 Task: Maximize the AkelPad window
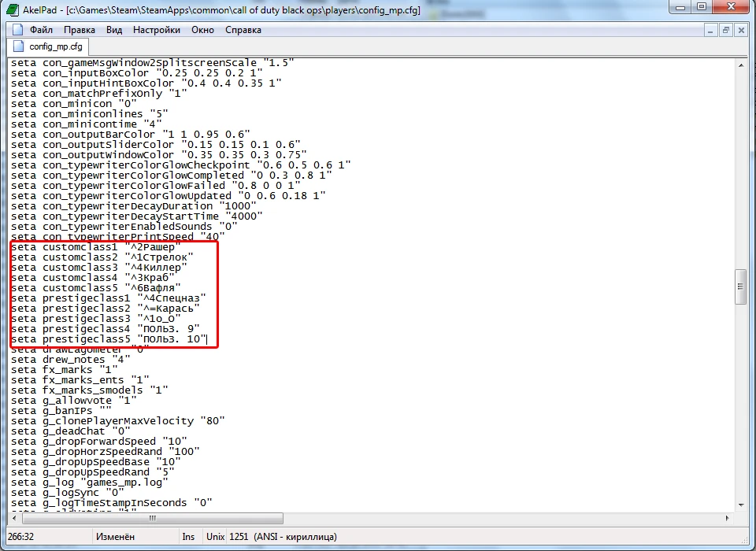point(702,7)
